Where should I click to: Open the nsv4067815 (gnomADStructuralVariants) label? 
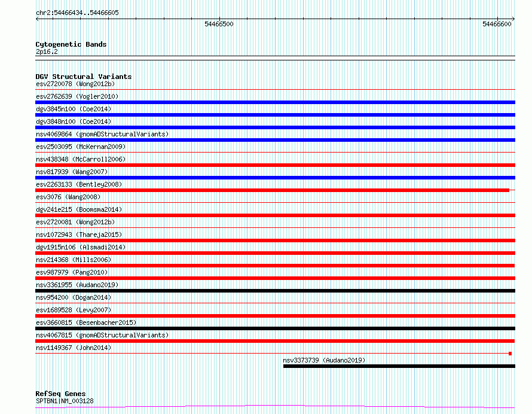click(102, 335)
